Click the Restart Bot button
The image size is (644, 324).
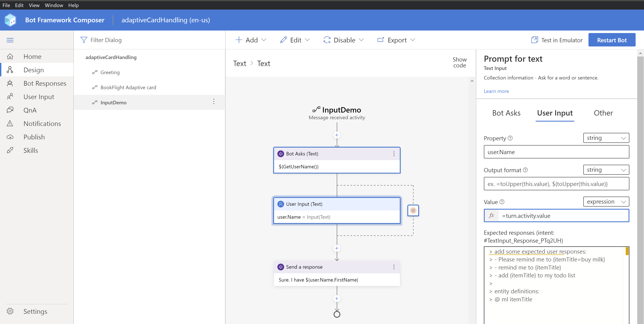(x=612, y=40)
